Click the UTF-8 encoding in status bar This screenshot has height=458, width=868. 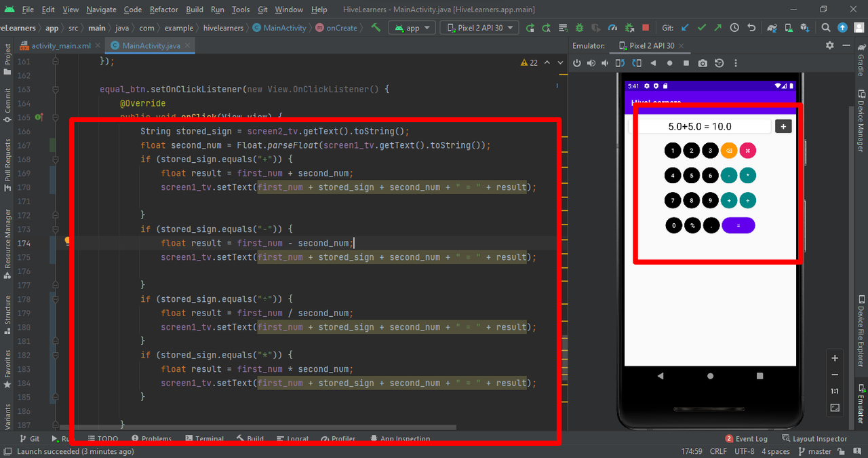point(744,451)
